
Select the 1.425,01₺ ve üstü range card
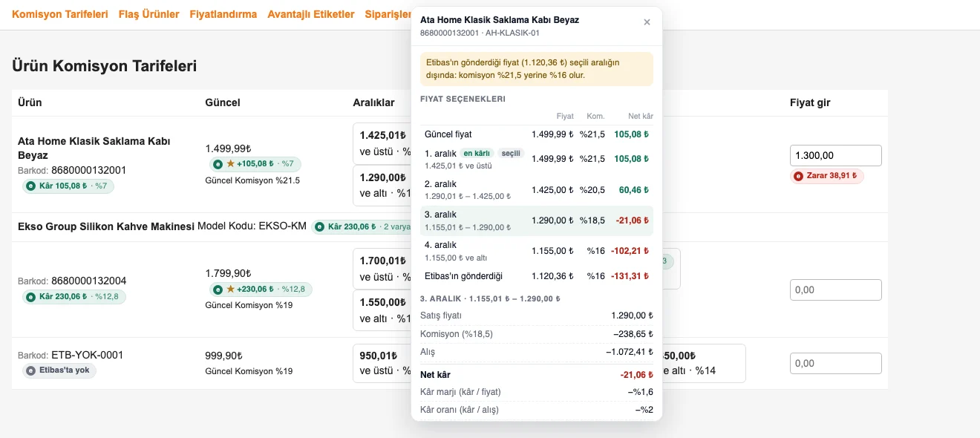(382, 143)
